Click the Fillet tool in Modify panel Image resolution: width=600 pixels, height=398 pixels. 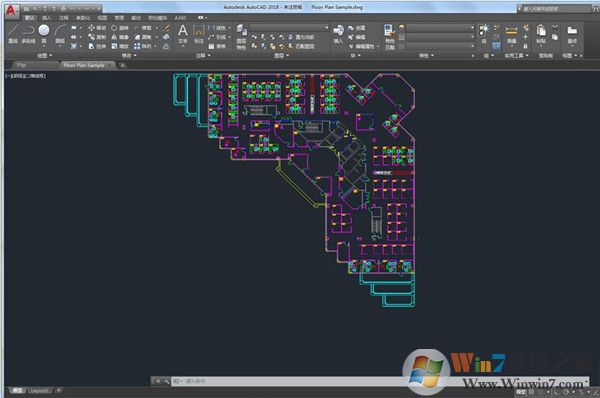coord(143,37)
